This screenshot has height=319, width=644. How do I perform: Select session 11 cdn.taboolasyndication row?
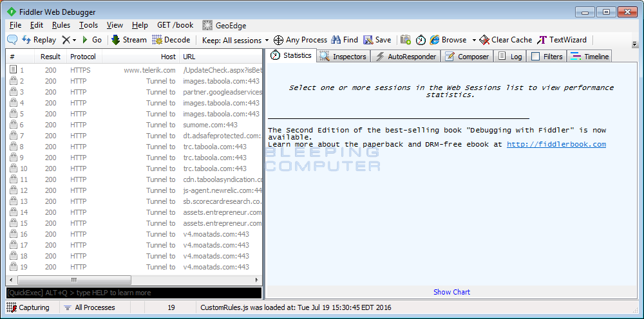point(134,179)
